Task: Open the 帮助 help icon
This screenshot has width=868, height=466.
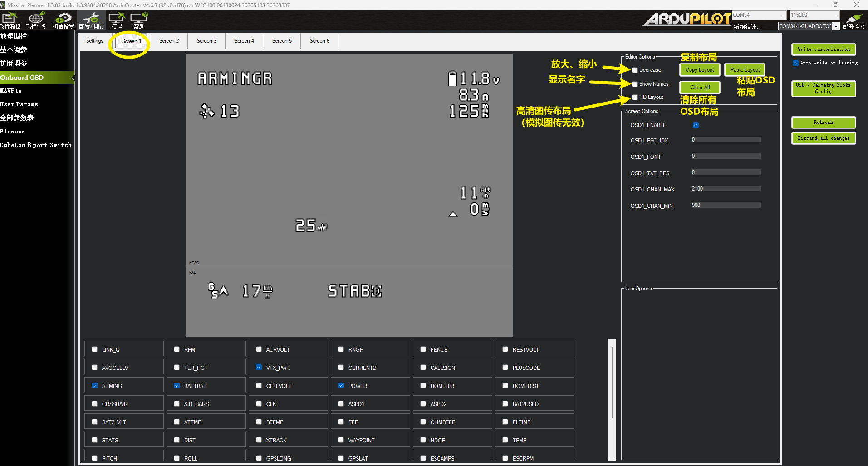Action: (139, 20)
